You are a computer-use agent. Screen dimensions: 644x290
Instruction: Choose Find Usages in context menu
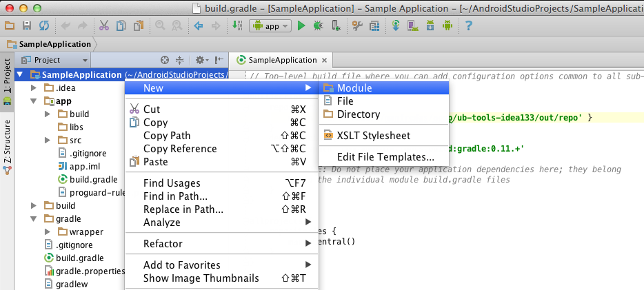(172, 183)
